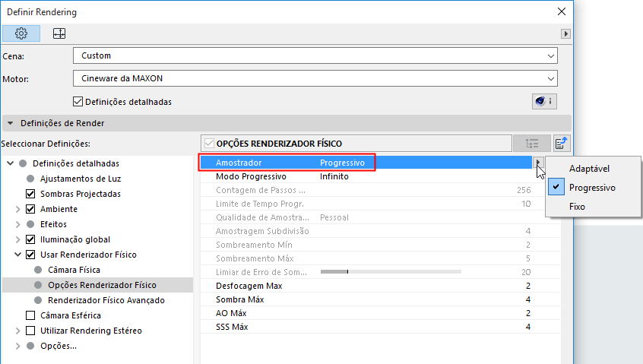The image size is (643, 364).
Task: Open the Motor dropdown
Action: 315,78
